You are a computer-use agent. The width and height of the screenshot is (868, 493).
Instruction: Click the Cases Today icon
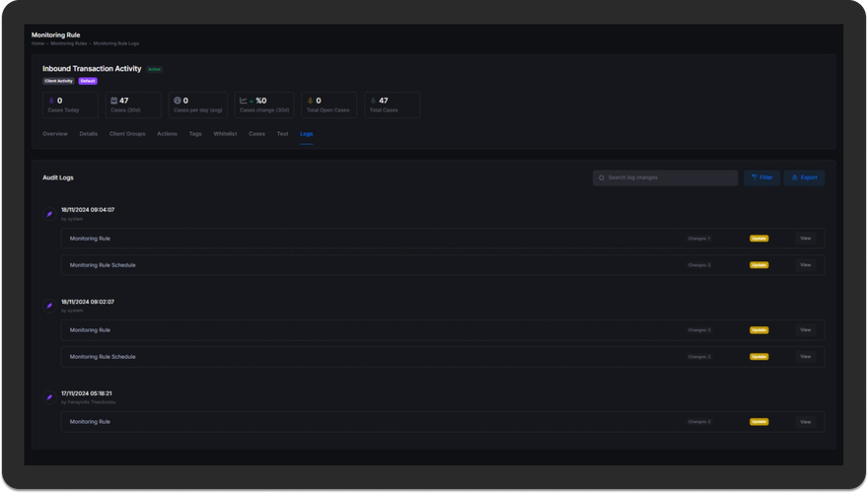(51, 101)
